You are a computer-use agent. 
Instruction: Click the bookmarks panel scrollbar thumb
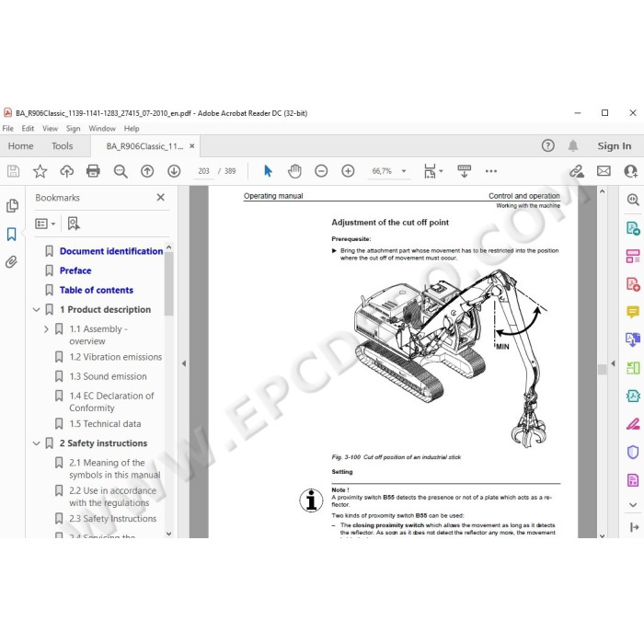pos(168,283)
